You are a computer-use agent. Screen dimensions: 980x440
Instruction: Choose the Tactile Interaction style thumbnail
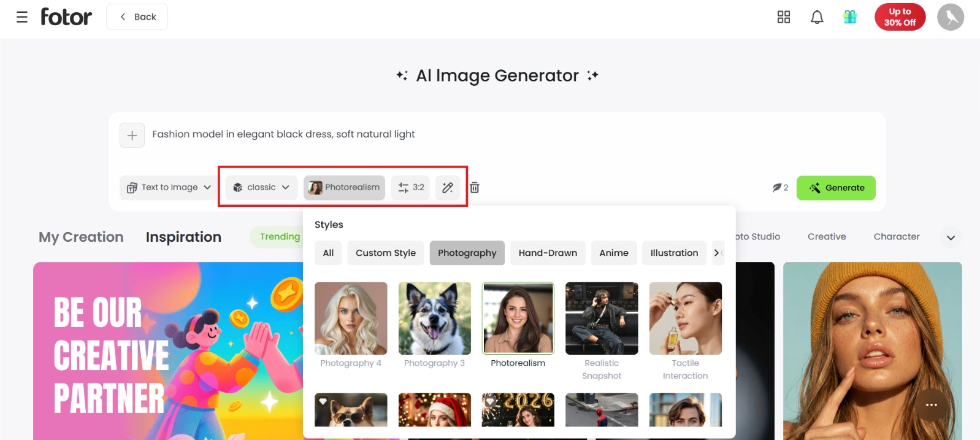point(686,318)
